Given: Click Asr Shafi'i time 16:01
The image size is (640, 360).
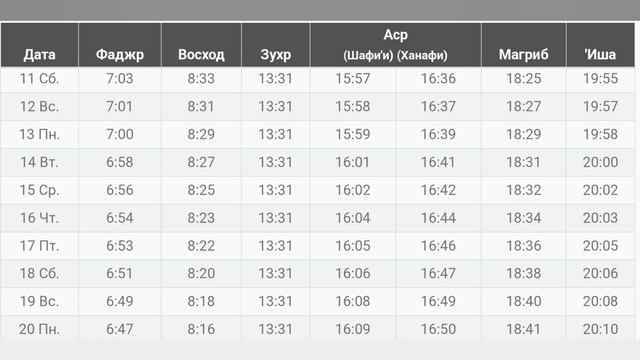Looking at the screenshot, I should 353,162.
